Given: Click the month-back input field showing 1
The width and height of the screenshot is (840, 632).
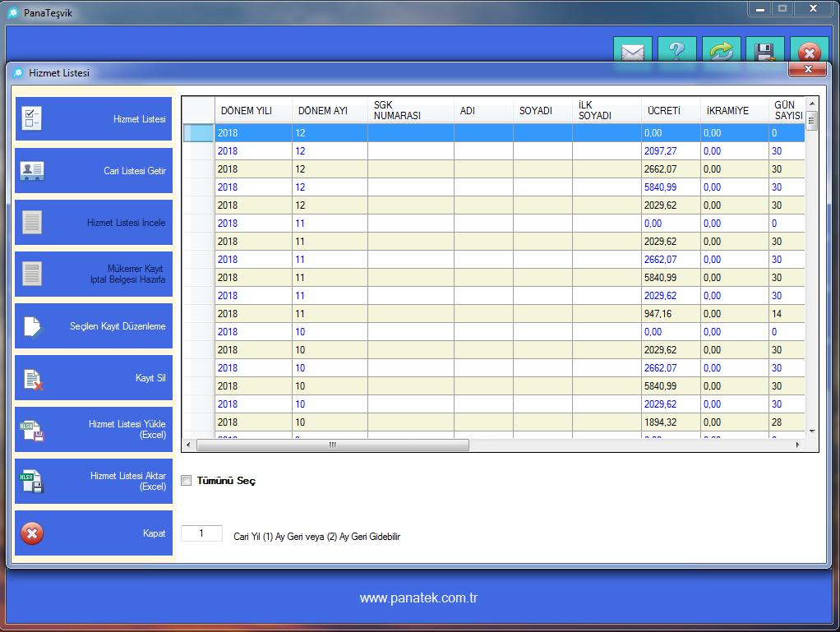Looking at the screenshot, I should (x=201, y=533).
